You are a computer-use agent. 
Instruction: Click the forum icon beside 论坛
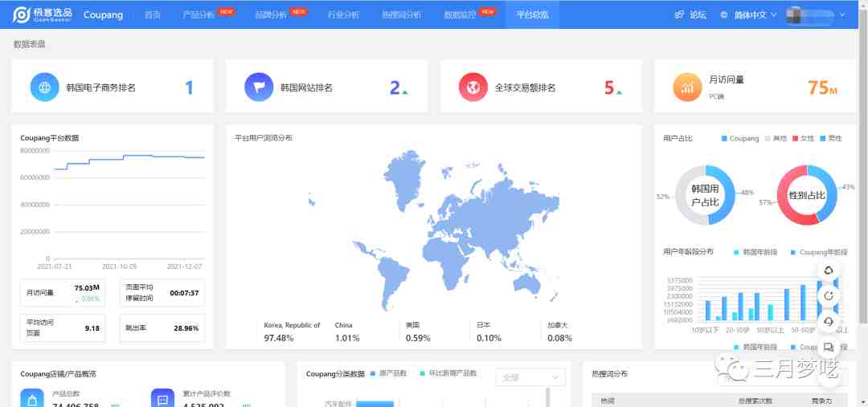680,15
